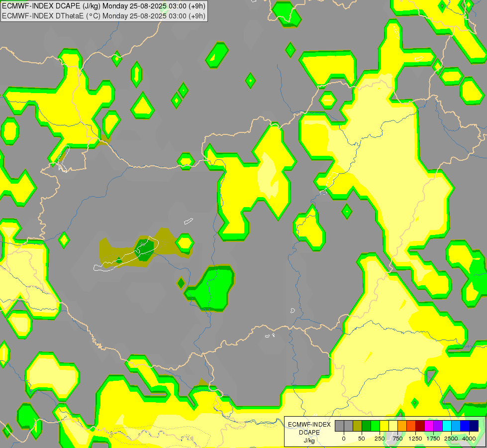Select the purple legend swatch
Image resolution: width=487 pixels, height=448 pixels.
coord(438,426)
